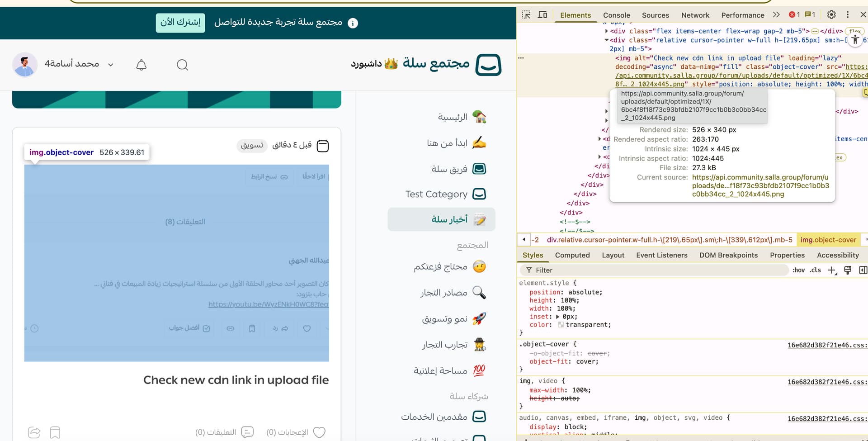Toggle the :hov element state panel

(798, 270)
